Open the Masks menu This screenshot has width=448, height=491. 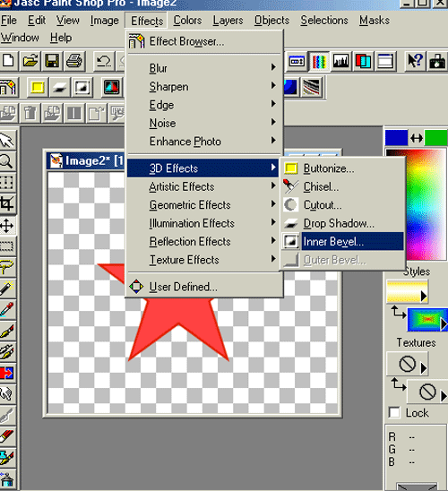pyautogui.click(x=375, y=21)
